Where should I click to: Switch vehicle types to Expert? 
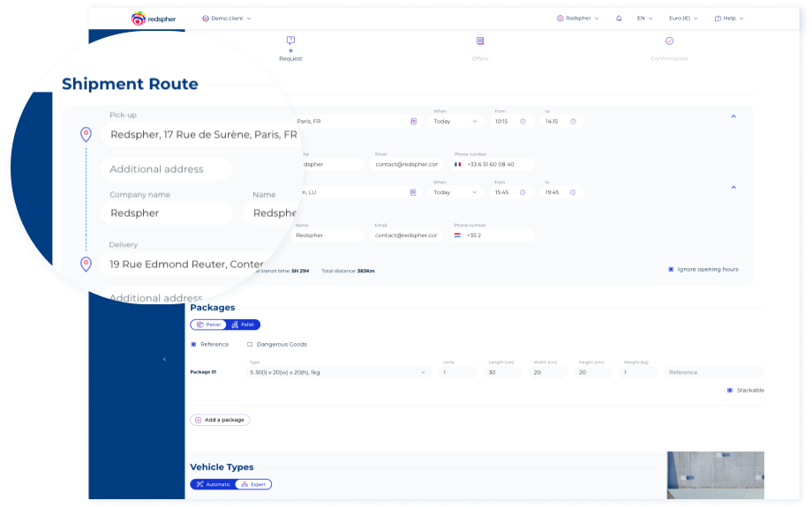[253, 485]
